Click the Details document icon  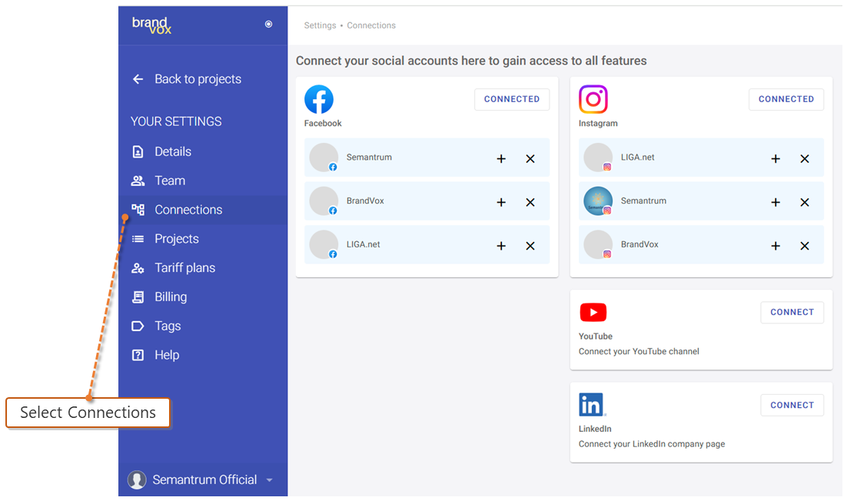pyautogui.click(x=138, y=152)
